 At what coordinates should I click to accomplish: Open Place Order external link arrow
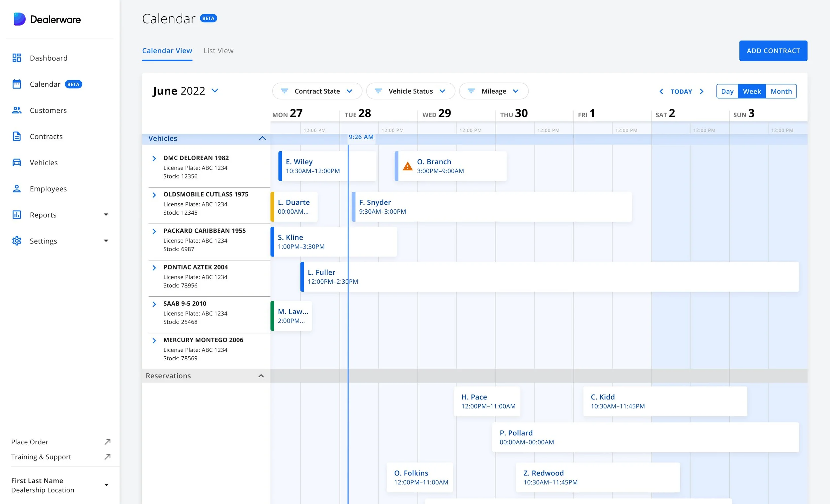pyautogui.click(x=108, y=442)
